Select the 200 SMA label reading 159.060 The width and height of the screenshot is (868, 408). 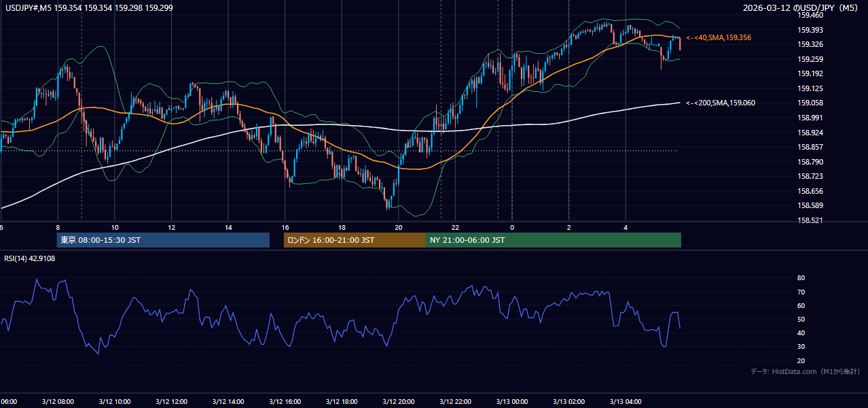tap(721, 103)
